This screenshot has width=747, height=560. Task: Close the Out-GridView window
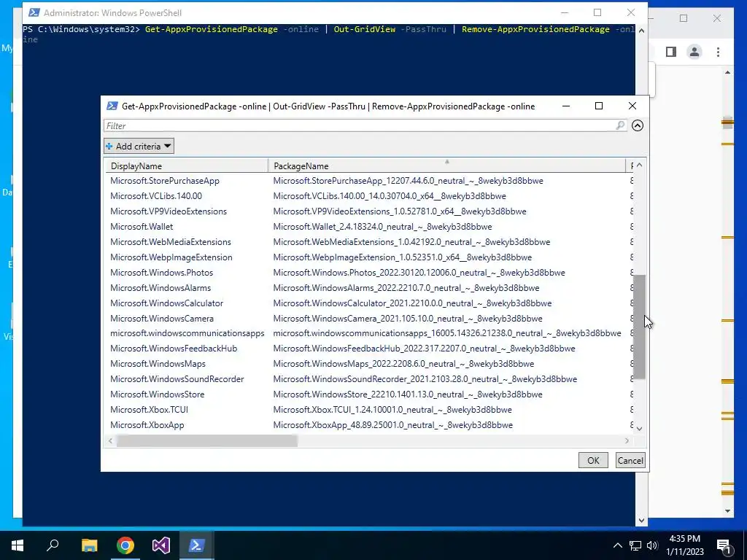(x=632, y=106)
